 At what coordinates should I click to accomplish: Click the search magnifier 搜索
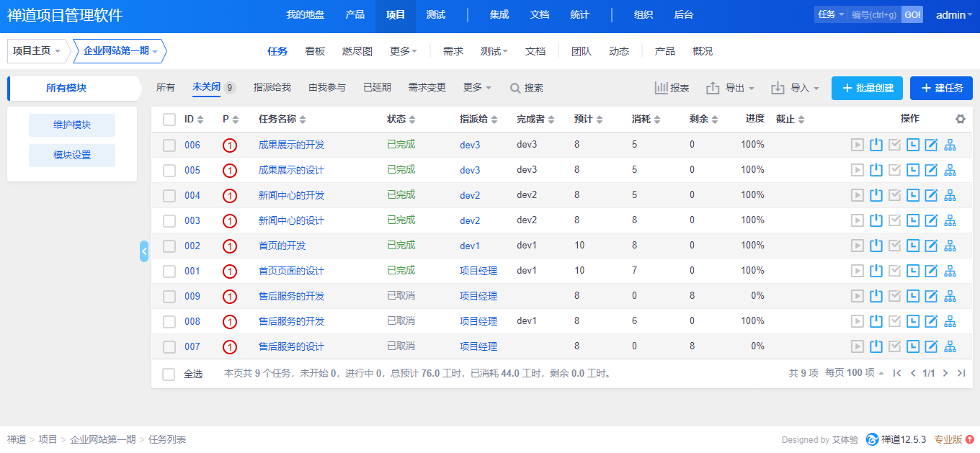tap(527, 88)
